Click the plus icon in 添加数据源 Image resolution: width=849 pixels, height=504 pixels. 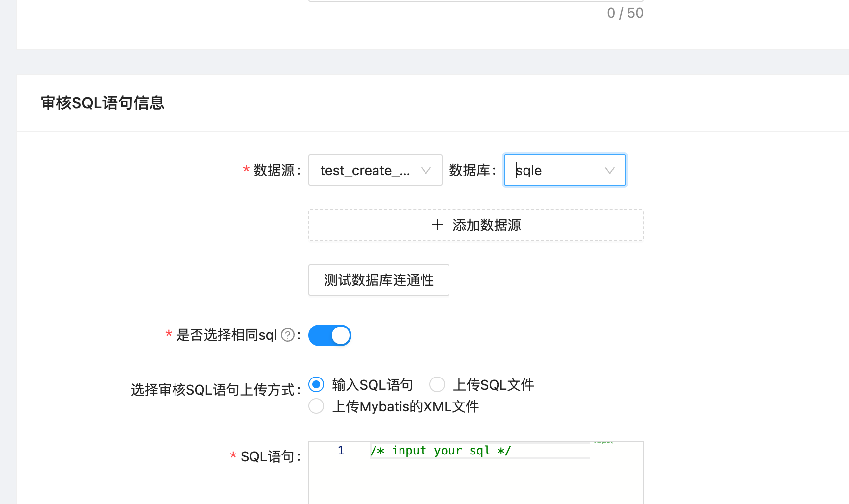pyautogui.click(x=438, y=225)
